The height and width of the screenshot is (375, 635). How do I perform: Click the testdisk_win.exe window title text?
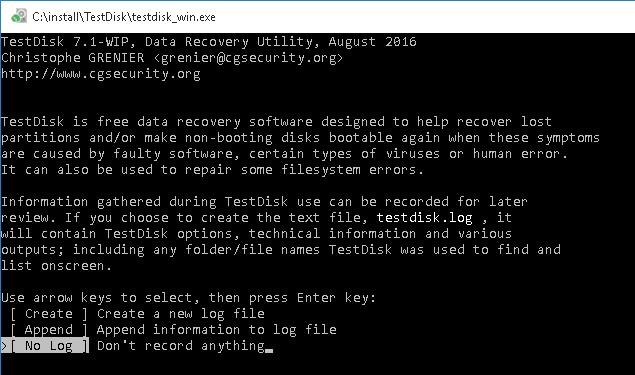(124, 17)
